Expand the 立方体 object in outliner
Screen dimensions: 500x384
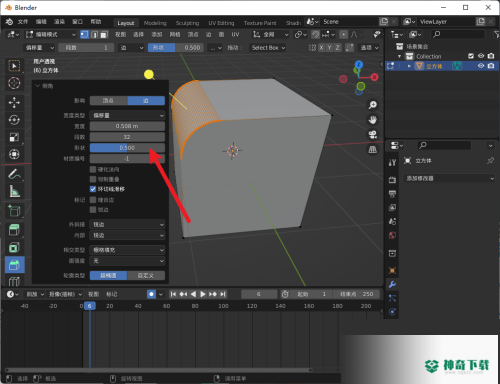pyautogui.click(x=409, y=66)
